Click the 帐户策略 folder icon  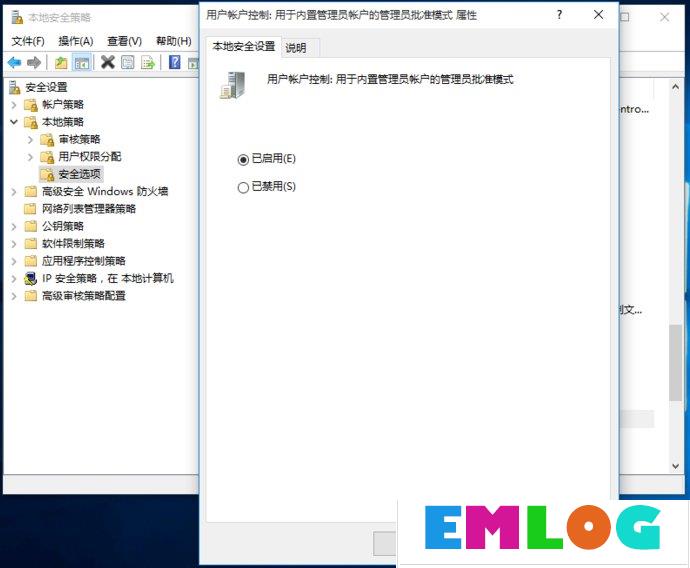pyautogui.click(x=31, y=105)
